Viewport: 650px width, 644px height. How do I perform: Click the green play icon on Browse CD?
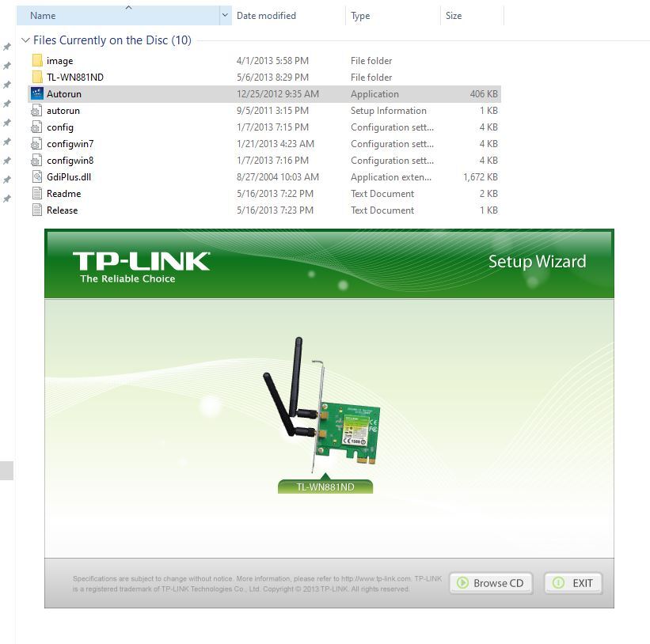462,583
